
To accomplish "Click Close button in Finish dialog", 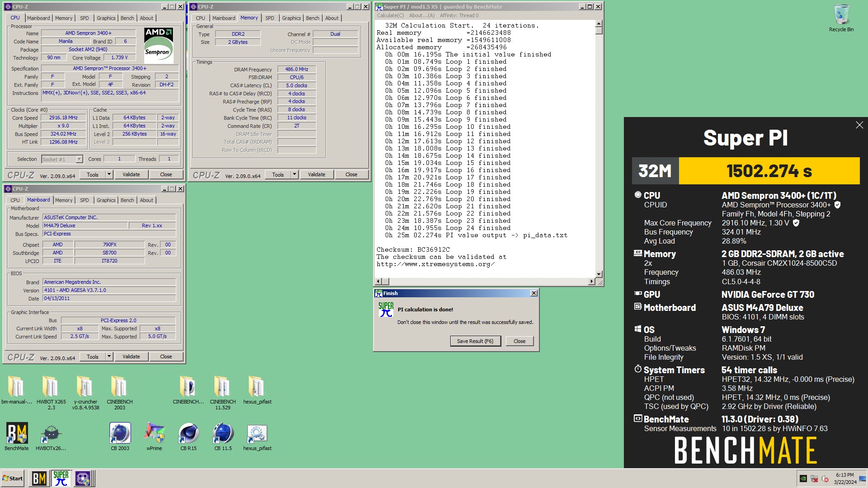I will point(519,341).
